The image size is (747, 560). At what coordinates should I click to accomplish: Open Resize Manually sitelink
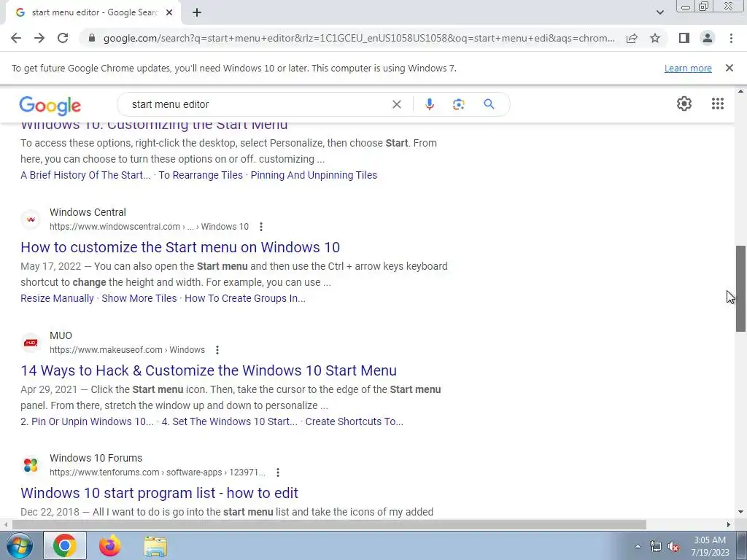pyautogui.click(x=57, y=298)
